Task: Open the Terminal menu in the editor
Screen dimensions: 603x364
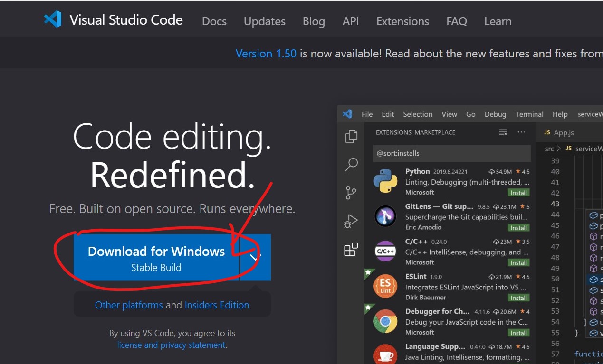Action: 529,114
